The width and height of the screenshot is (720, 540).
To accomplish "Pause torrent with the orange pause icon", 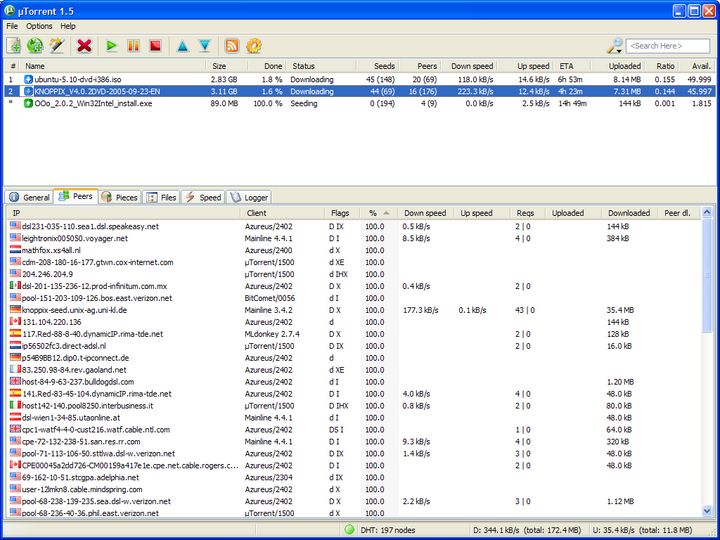I will click(x=133, y=45).
